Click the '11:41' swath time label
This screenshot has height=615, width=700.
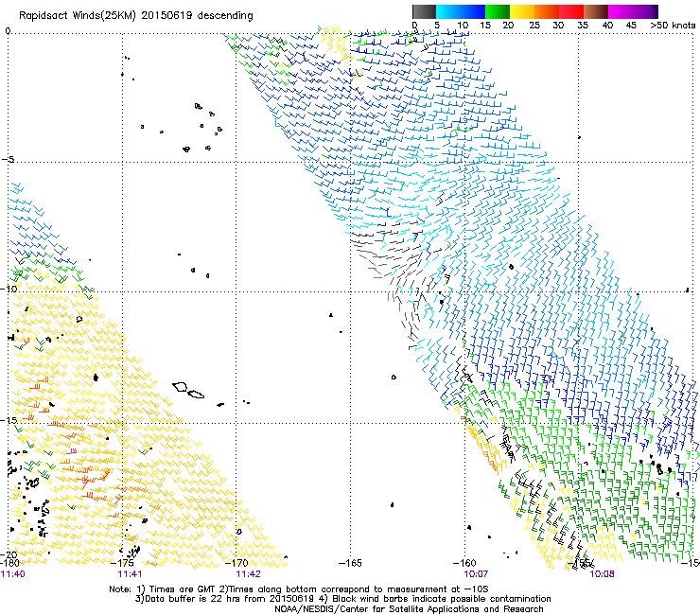pyautogui.click(x=130, y=574)
